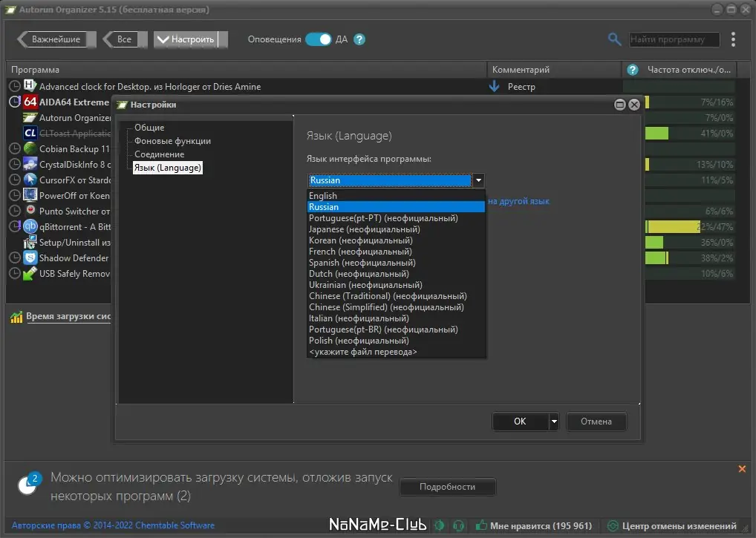Switch to the Все view
The width and height of the screenshot is (756, 538).
[125, 39]
